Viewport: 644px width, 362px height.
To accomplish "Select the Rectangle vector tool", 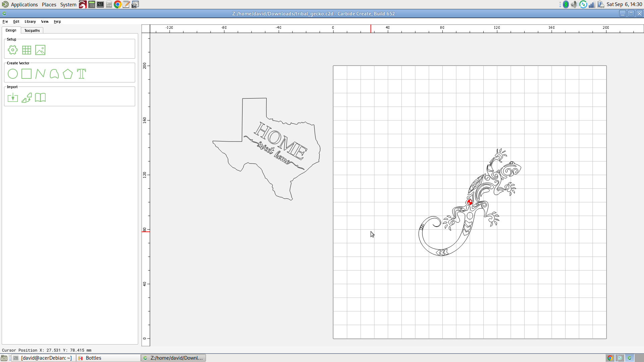I will click(x=26, y=74).
